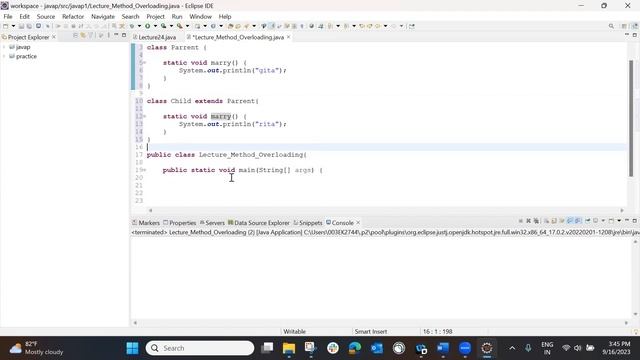The height and width of the screenshot is (360, 640).
Task: Open Outlook from the taskbar
Action: (x=377, y=348)
